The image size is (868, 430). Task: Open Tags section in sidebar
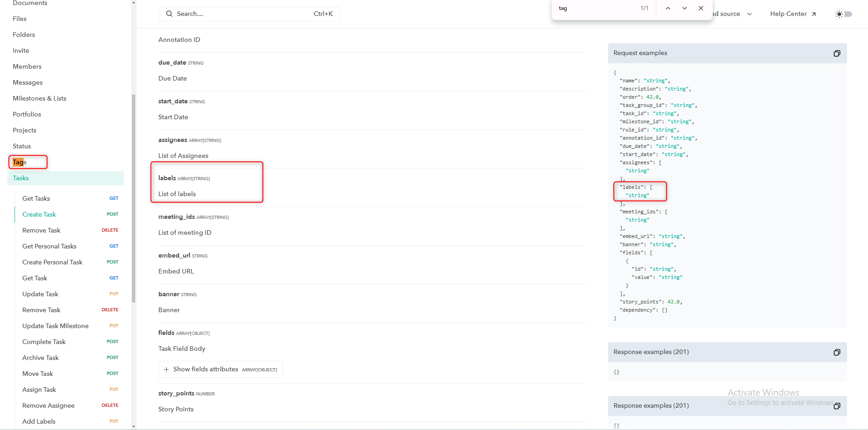20,162
